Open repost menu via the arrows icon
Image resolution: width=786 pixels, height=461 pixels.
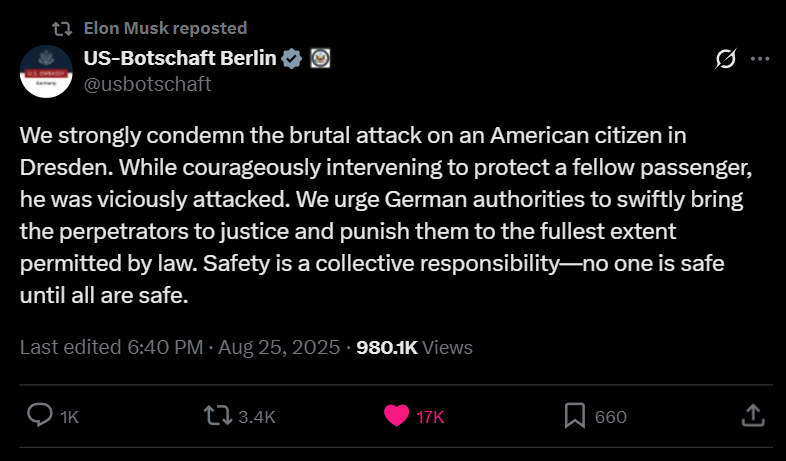coord(216,415)
